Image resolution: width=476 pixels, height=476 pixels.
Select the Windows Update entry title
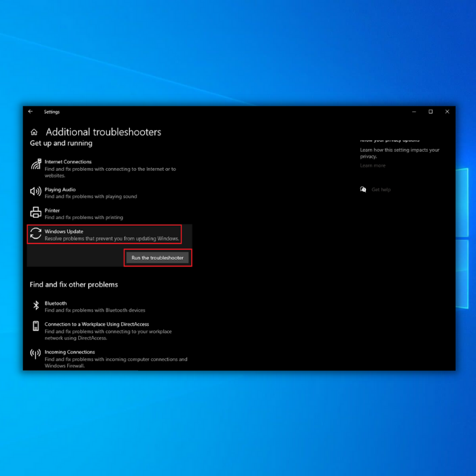[x=64, y=231]
